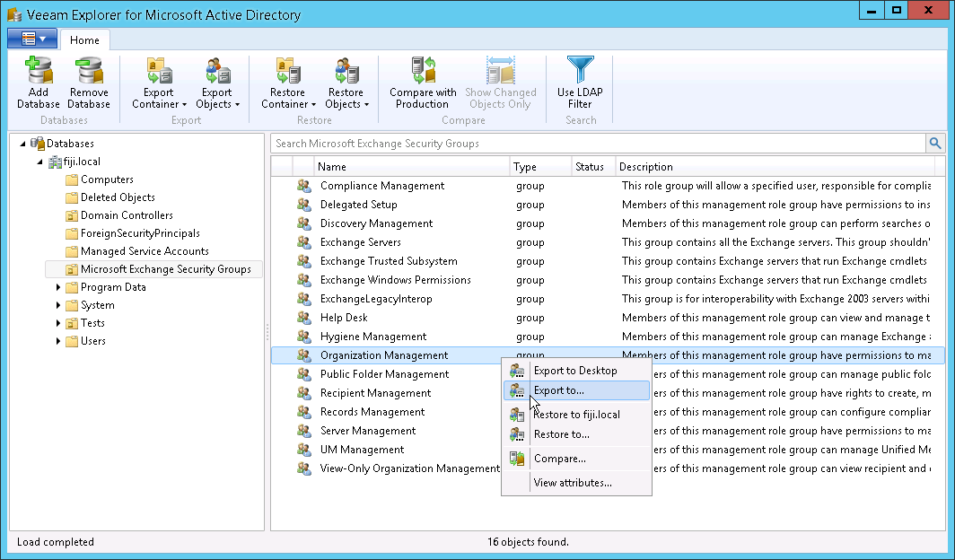This screenshot has width=955, height=560.
Task: Sort by the Status column header
Action: click(593, 167)
